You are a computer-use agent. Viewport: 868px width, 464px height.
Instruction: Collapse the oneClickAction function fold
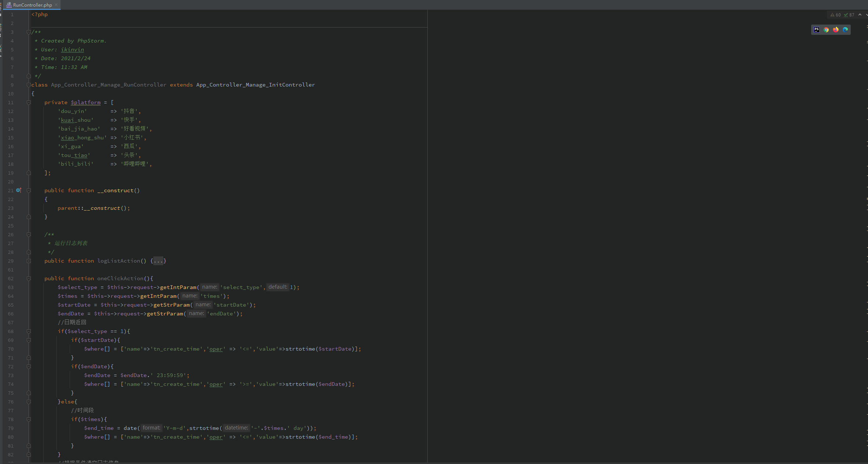[29, 278]
